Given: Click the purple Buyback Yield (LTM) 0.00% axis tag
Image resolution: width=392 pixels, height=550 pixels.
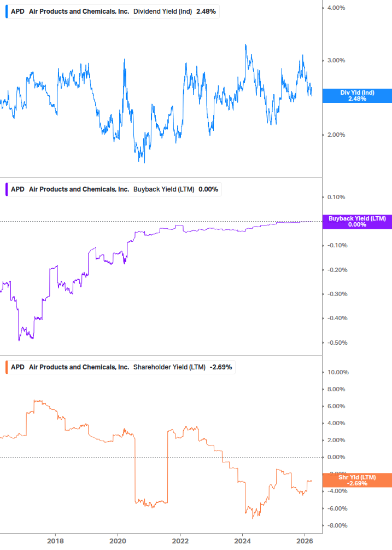Looking at the screenshot, I should [x=357, y=222].
